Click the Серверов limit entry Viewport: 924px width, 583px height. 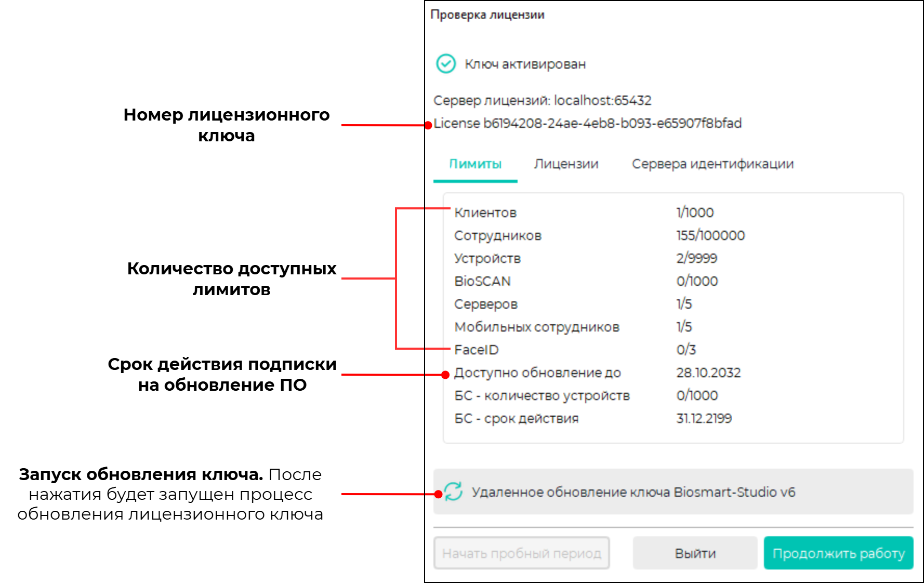pyautogui.click(x=486, y=304)
